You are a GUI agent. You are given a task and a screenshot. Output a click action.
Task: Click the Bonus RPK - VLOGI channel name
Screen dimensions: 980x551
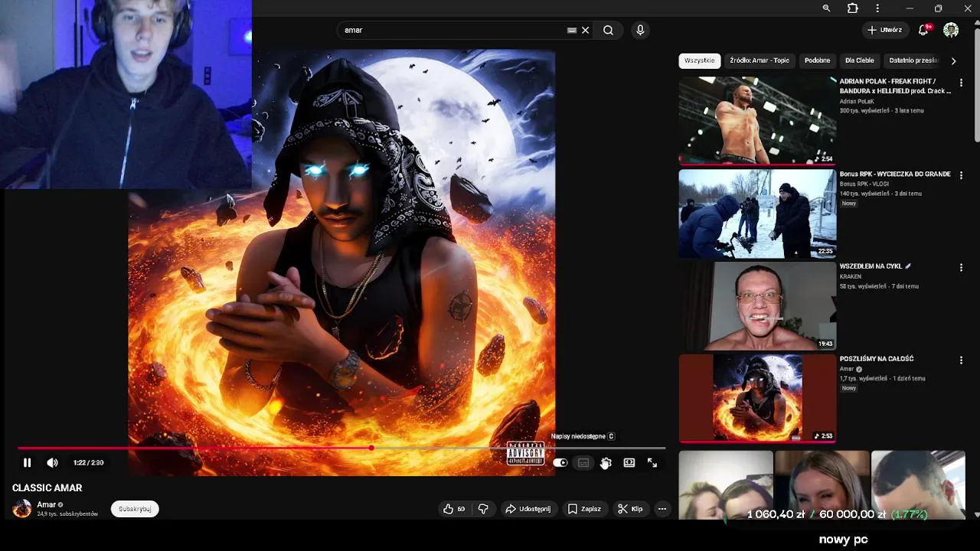pos(864,184)
